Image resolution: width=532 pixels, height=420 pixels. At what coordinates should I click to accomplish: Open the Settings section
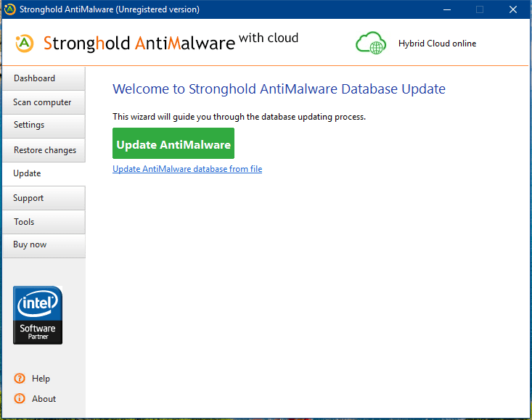click(44, 125)
